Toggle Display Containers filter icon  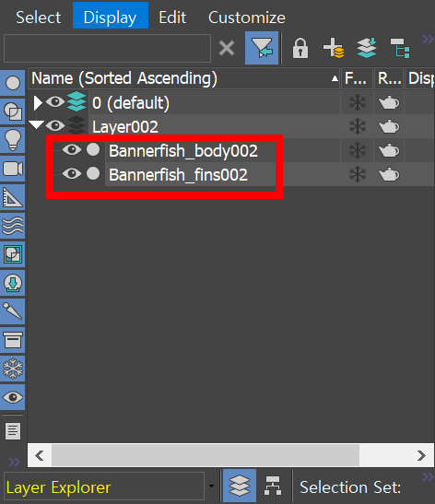(x=13, y=340)
